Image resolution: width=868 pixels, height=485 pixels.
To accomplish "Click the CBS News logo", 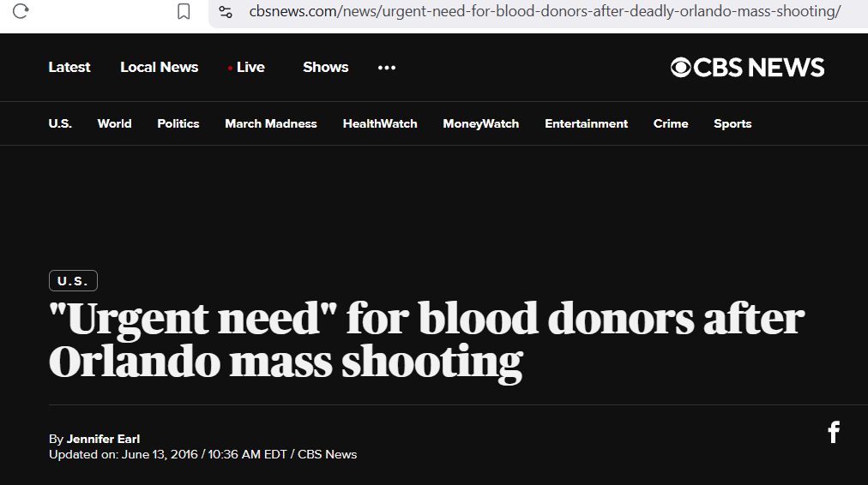I will 747,68.
